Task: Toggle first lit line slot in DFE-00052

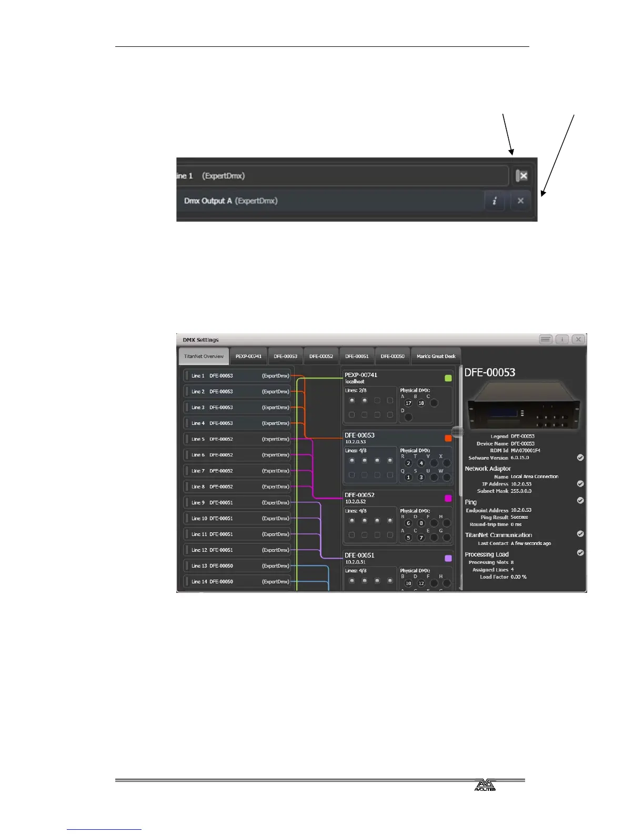Action: [351, 521]
